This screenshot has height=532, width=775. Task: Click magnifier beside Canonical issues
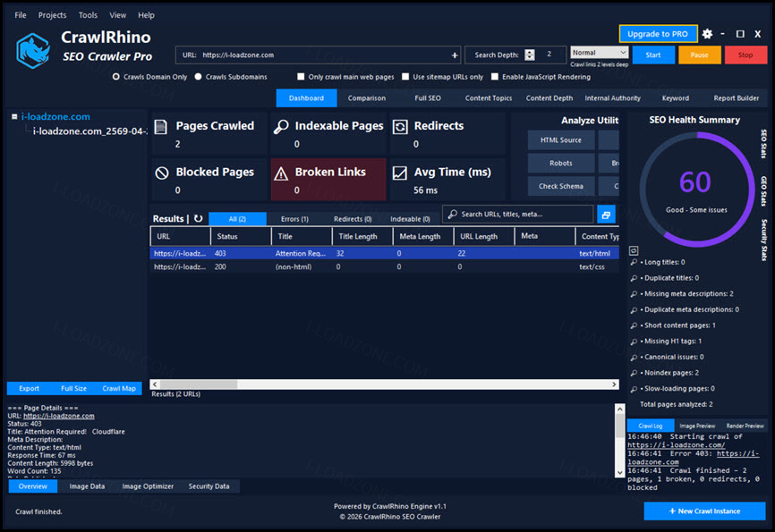634,357
